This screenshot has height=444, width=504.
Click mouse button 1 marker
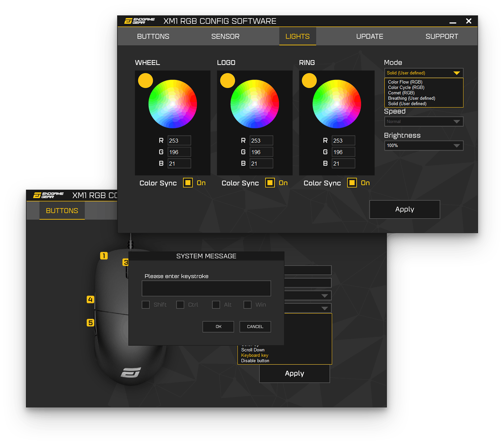coord(104,256)
